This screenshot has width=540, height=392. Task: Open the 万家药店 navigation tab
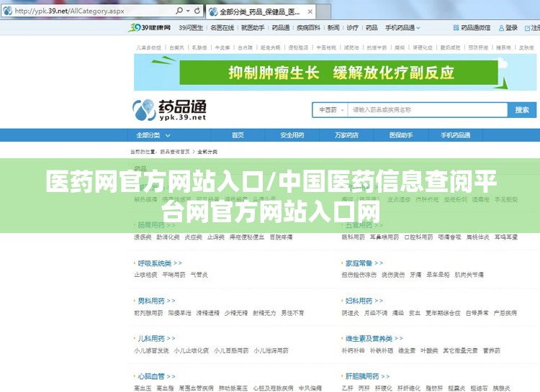(346, 135)
